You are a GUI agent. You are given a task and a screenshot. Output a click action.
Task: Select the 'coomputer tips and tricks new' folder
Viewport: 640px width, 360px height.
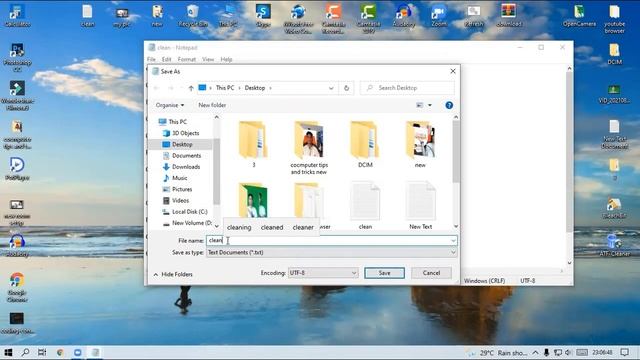pos(309,148)
